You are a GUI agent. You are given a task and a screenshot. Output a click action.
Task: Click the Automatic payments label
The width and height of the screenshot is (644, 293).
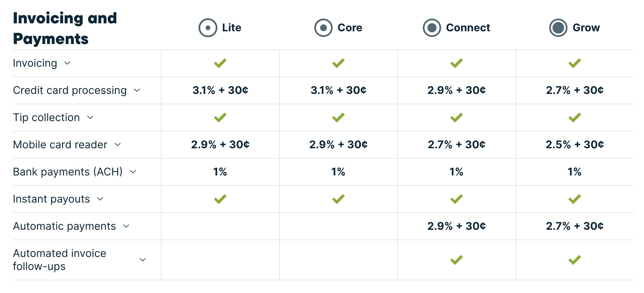pyautogui.click(x=64, y=226)
